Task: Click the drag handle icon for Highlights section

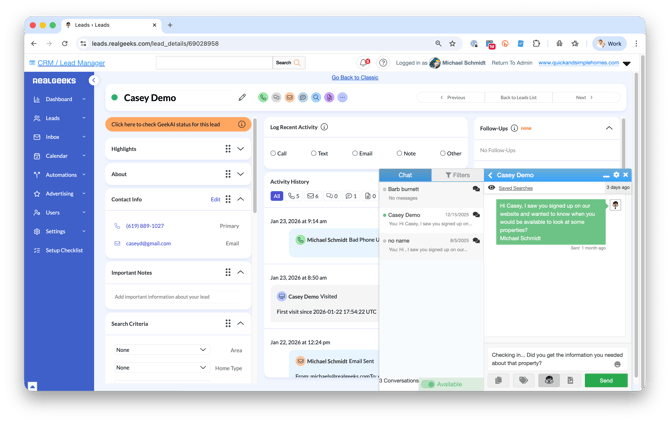Action: tap(228, 149)
